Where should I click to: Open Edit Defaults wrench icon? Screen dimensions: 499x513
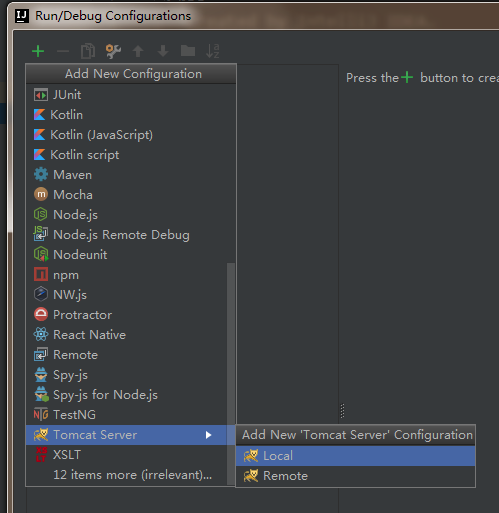point(113,51)
